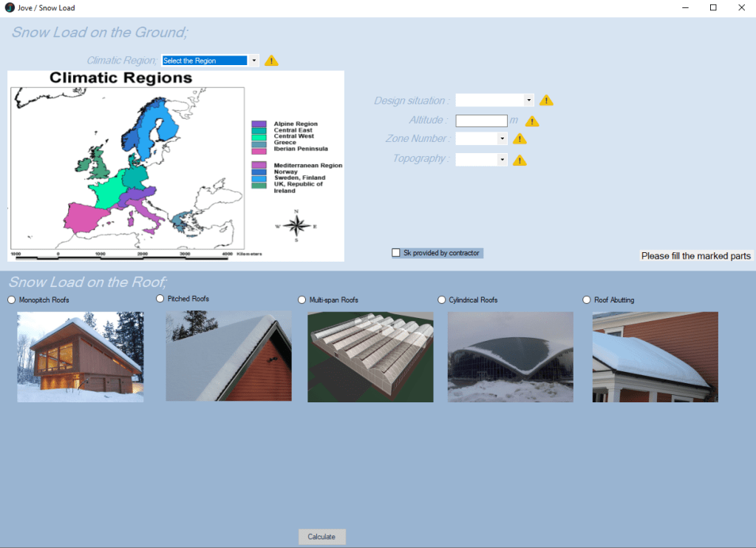This screenshot has width=756, height=548.
Task: Click the Roof Abutting photo thumbnail
Action: coord(655,357)
